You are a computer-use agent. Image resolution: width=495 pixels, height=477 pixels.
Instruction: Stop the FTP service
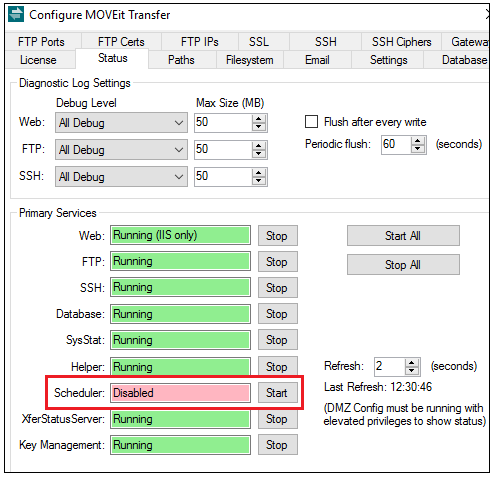point(278,262)
